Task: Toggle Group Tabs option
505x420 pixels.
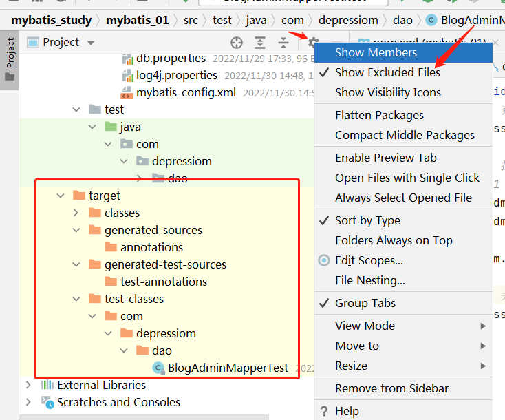Action: [404, 304]
